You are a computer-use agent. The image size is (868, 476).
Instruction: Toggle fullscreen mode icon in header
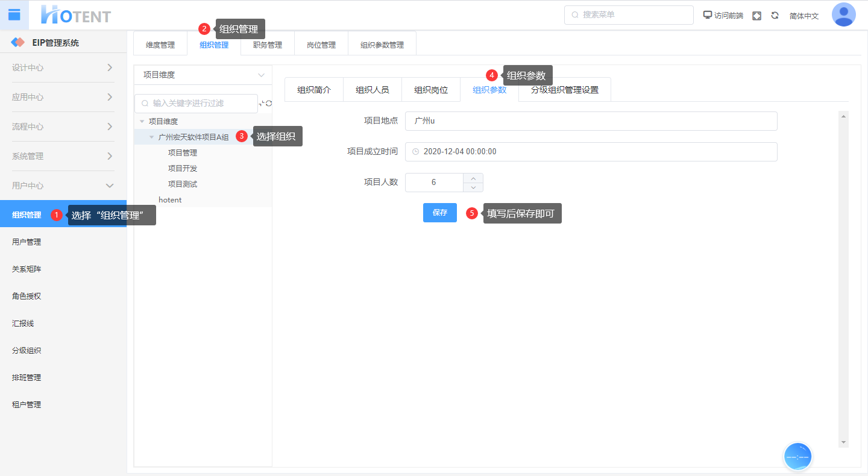pos(756,16)
